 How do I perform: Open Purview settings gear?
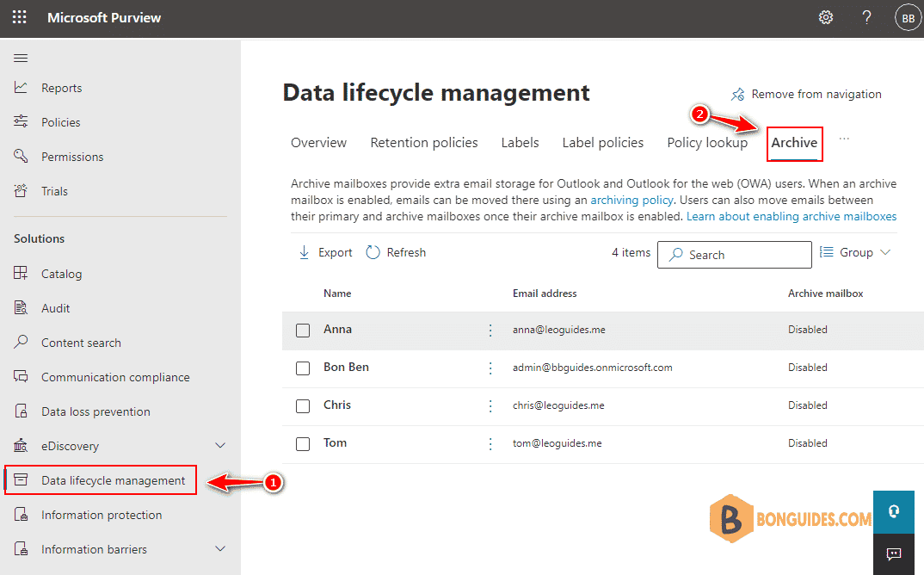pos(825,16)
